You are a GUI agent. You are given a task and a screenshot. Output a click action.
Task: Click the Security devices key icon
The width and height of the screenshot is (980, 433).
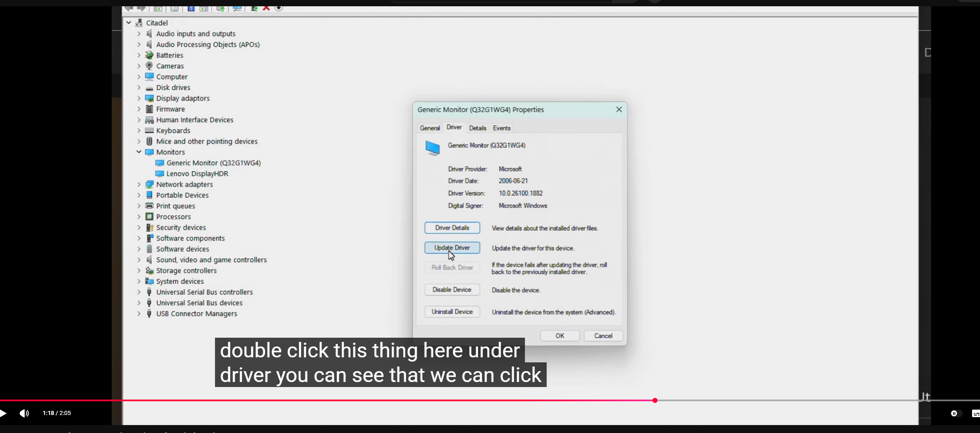(x=149, y=227)
